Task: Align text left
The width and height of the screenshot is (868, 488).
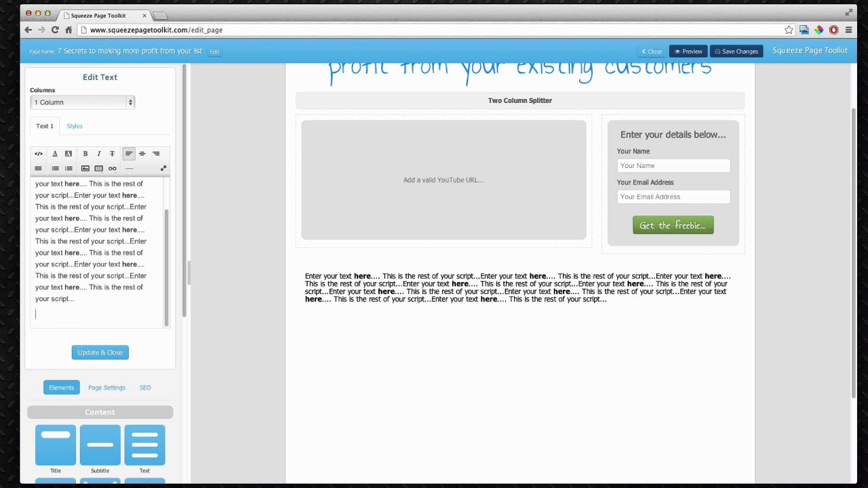Action: click(129, 154)
